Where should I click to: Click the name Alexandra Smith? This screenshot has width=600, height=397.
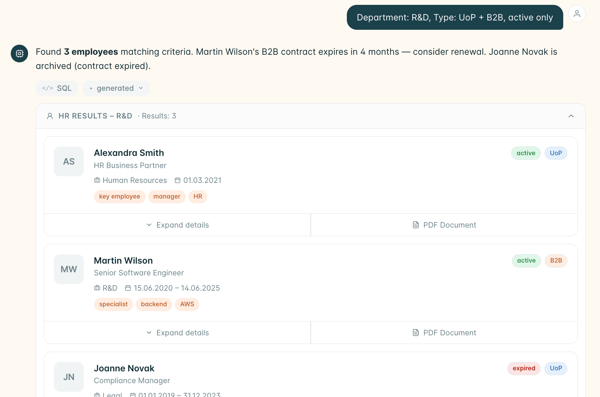click(x=129, y=153)
